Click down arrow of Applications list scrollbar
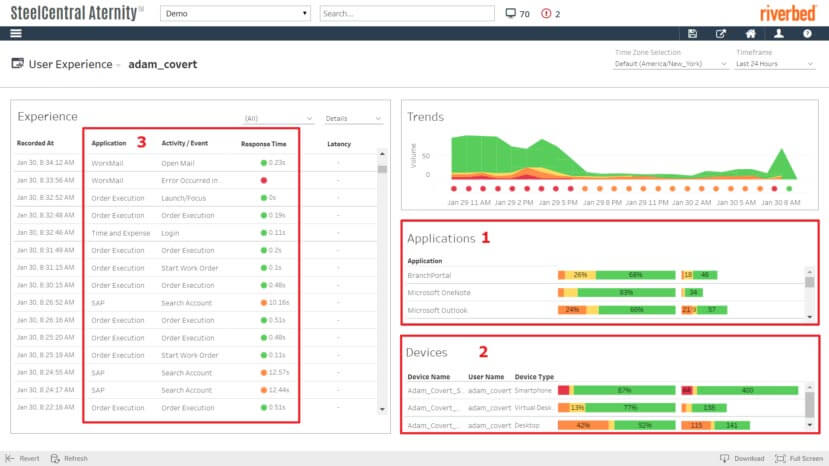The width and height of the screenshot is (829, 466). [809, 317]
